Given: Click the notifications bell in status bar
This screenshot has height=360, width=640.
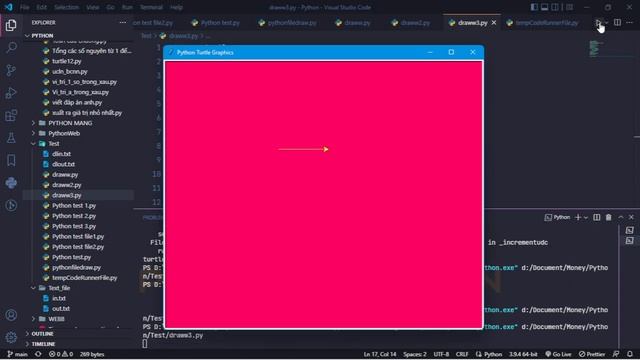Looking at the screenshot, I should click(630, 354).
